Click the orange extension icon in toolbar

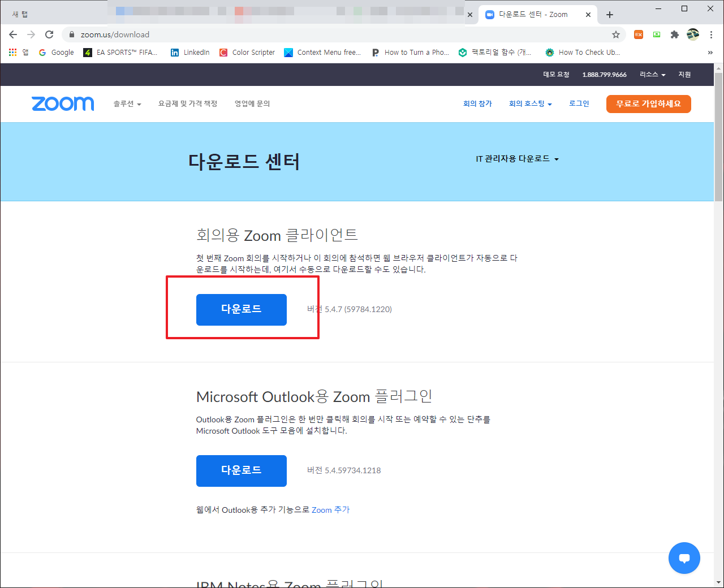639,34
